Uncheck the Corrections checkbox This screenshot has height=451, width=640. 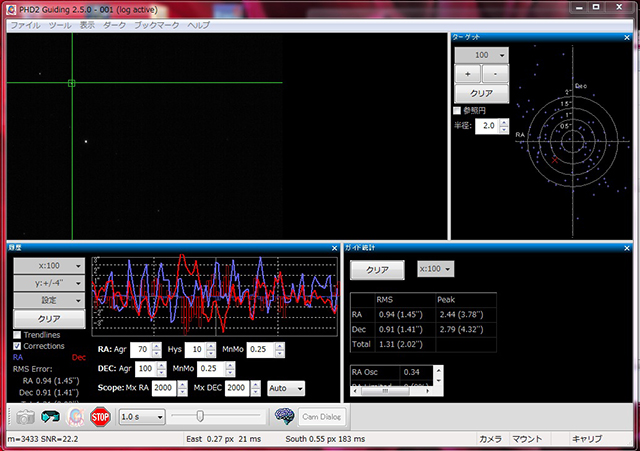(17, 346)
